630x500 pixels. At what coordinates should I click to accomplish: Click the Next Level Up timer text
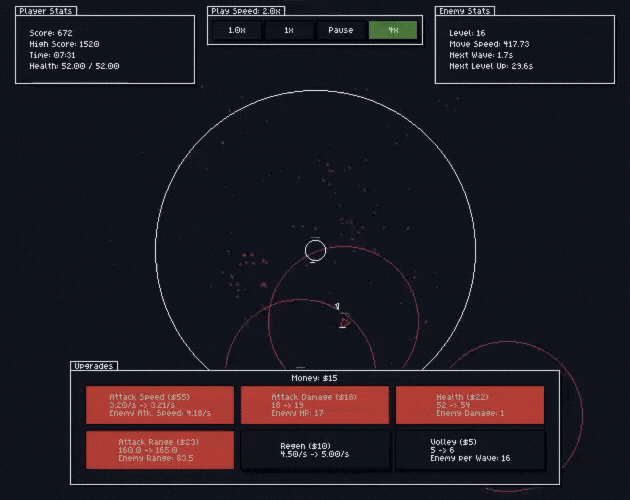(x=491, y=66)
